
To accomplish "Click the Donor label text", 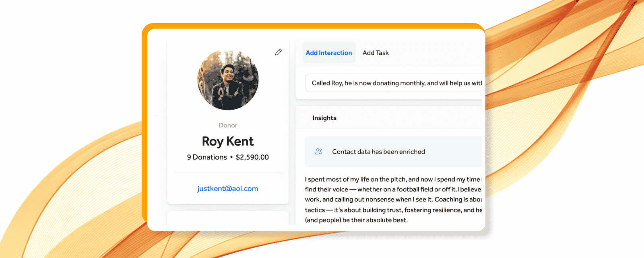I will point(228,125).
